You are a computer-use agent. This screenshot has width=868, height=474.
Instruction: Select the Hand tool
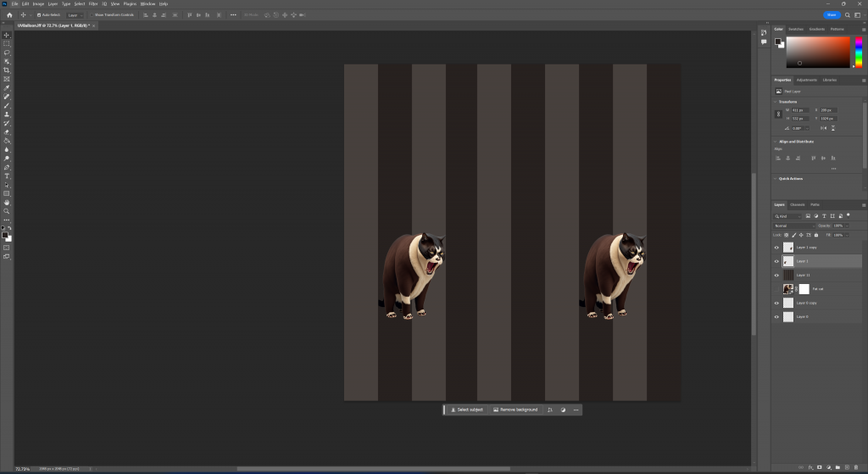coord(7,203)
